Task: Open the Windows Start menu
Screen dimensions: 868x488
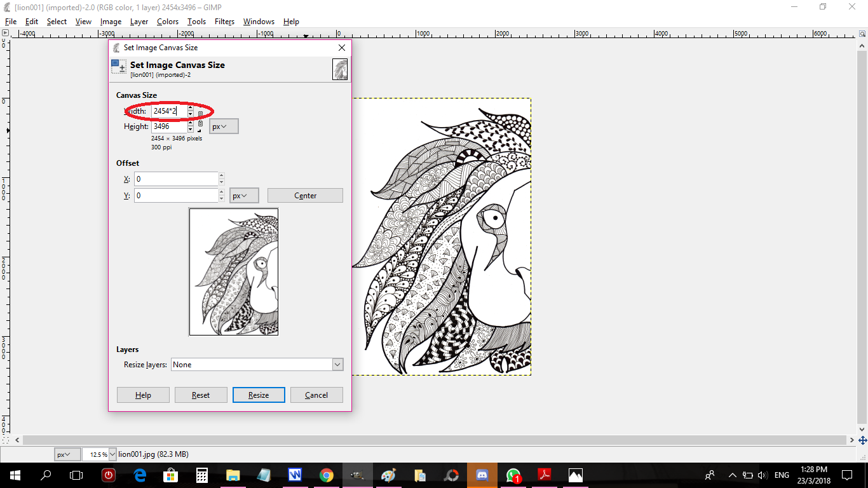Action: [15, 475]
